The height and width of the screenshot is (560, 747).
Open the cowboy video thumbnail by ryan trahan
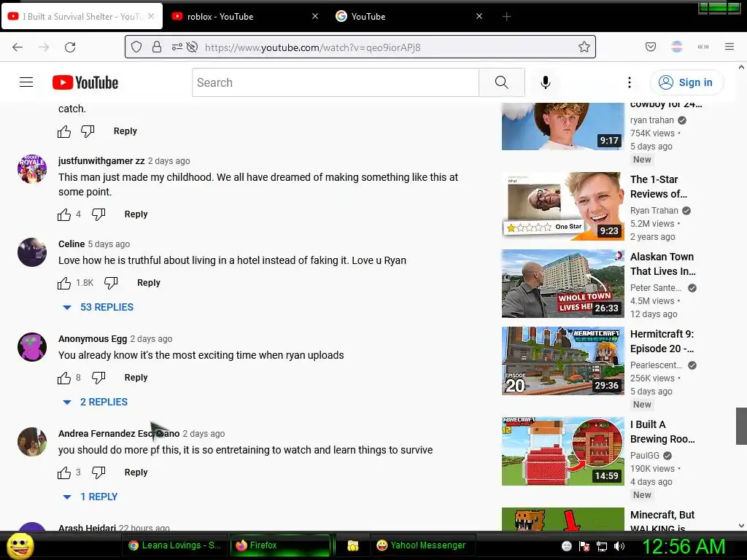562,126
